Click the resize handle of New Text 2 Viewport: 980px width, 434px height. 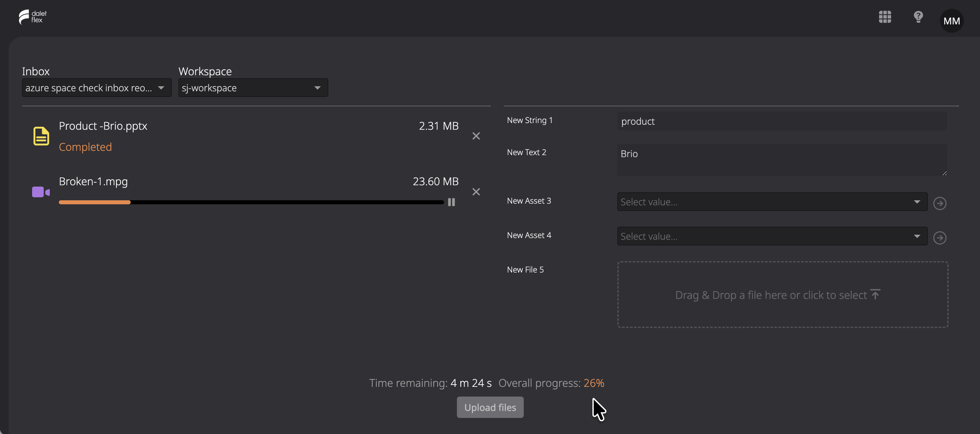coord(944,173)
